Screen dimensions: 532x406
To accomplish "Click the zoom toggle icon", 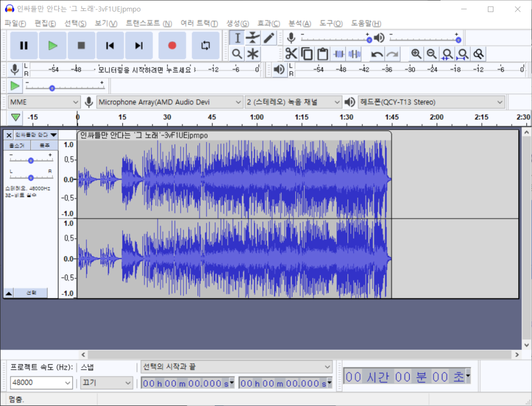I will 479,53.
